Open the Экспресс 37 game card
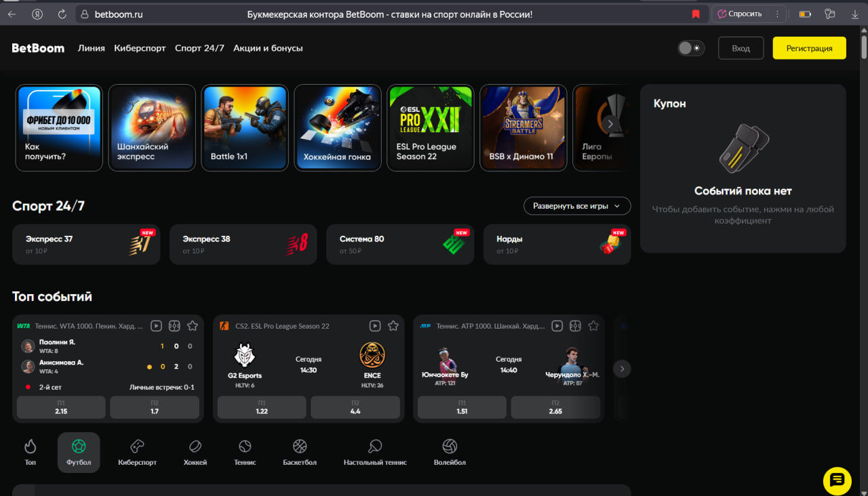Image resolution: width=868 pixels, height=496 pixels. pos(86,245)
